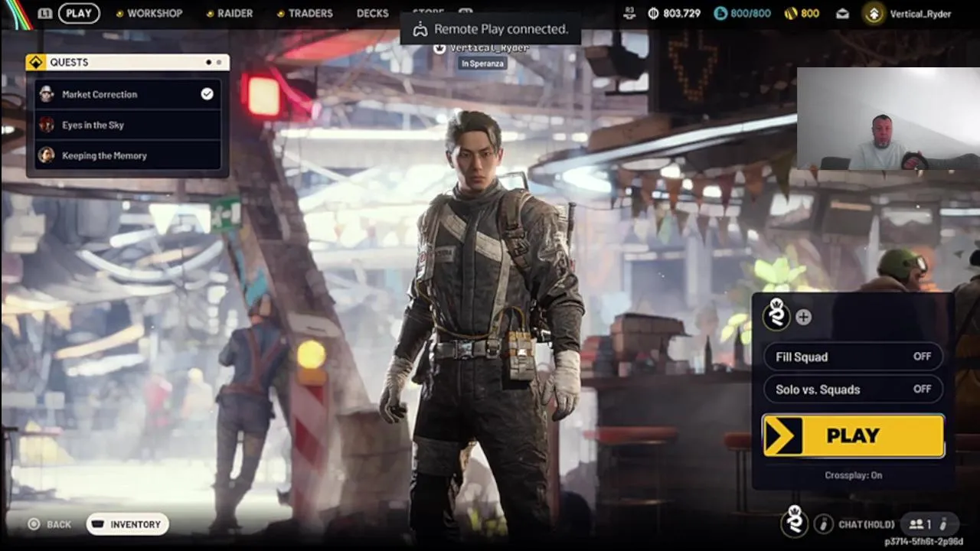Click the squad leader emblem in play panel
Screen dimensions: 980x551
[x=776, y=315]
